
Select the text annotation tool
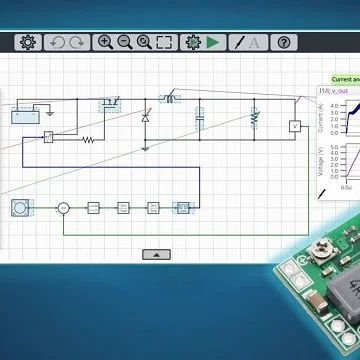tap(255, 43)
